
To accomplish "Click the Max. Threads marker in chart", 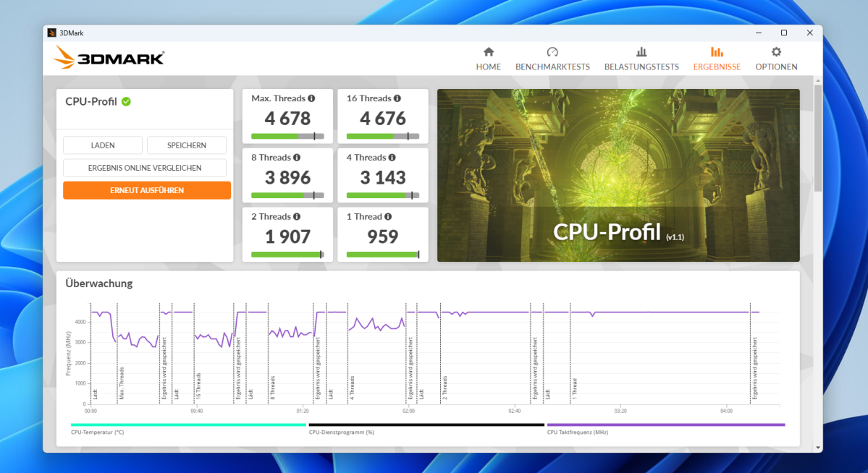I will 121,383.
